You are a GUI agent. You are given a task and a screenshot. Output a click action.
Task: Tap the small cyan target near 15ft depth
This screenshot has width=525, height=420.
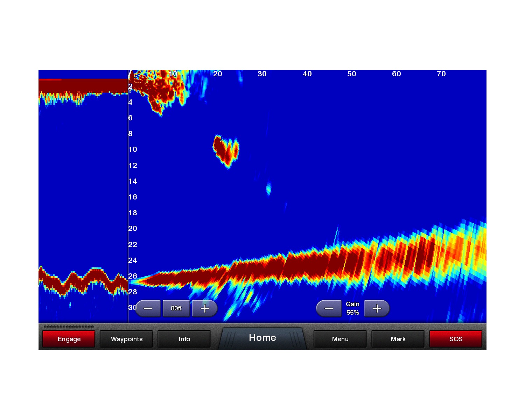coord(268,189)
